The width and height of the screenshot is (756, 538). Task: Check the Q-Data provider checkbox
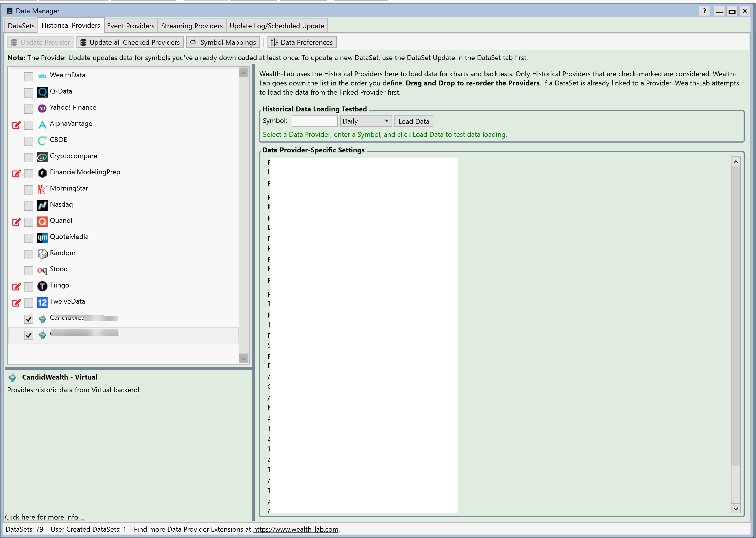(x=29, y=92)
